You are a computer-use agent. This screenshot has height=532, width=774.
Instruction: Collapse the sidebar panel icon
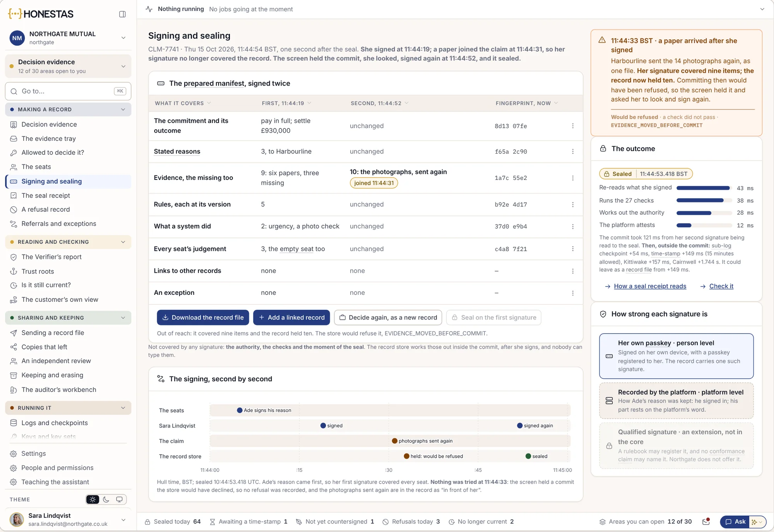(122, 14)
